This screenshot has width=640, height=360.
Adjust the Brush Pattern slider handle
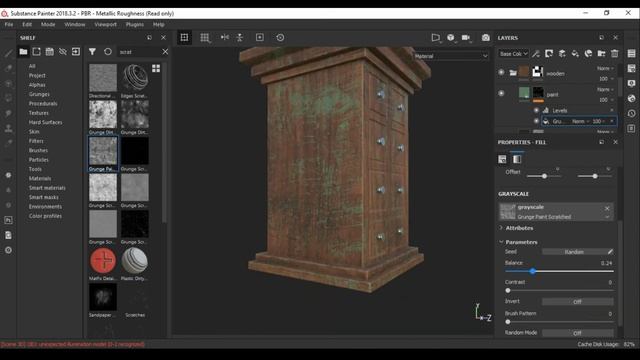pos(508,322)
